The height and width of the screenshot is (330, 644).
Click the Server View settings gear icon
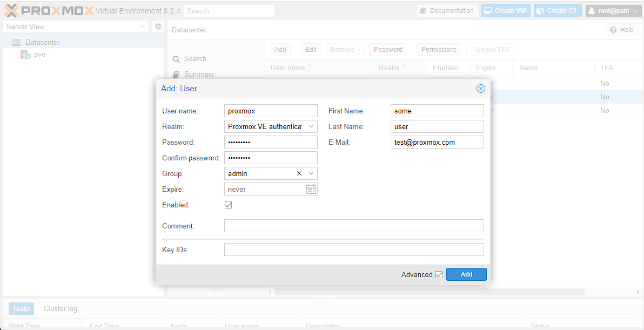pos(158,26)
